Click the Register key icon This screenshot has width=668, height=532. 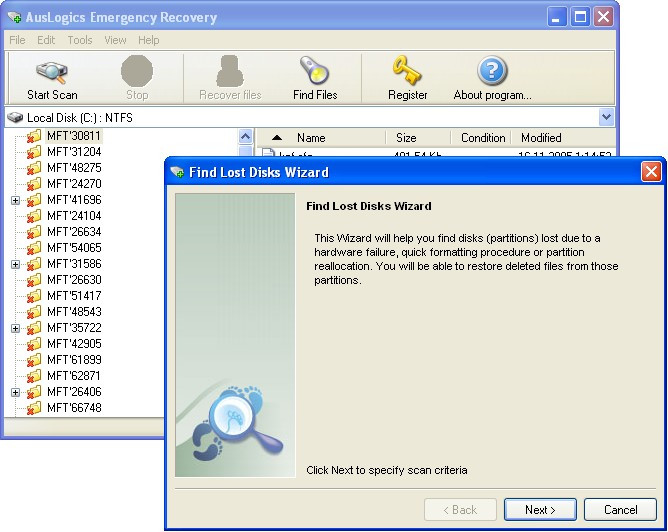click(407, 70)
